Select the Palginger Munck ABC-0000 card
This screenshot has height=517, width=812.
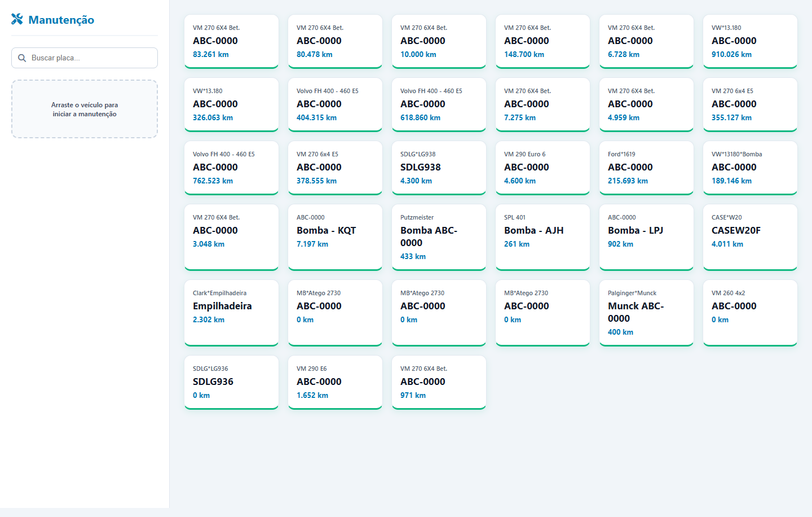coord(646,313)
